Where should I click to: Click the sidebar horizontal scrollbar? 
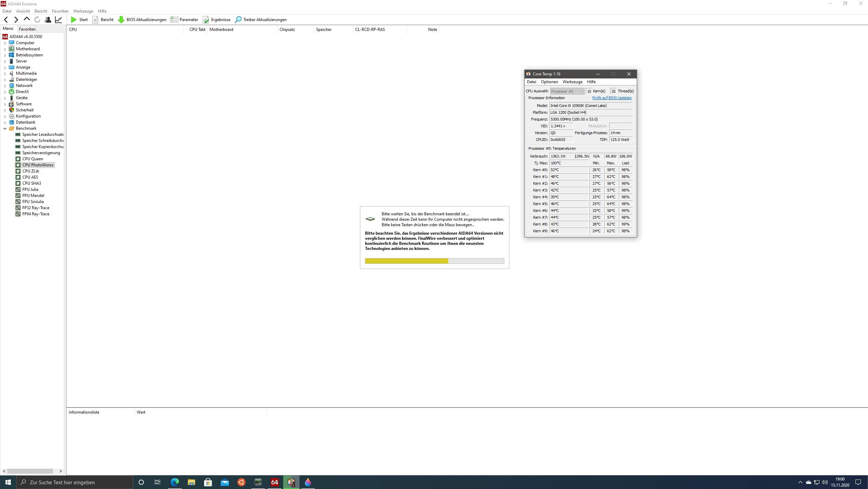30,471
